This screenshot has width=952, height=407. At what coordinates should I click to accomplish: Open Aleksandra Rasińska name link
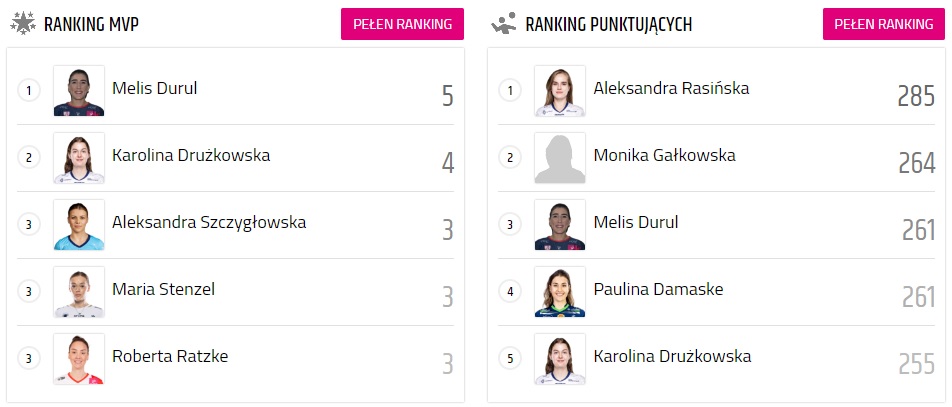[671, 88]
